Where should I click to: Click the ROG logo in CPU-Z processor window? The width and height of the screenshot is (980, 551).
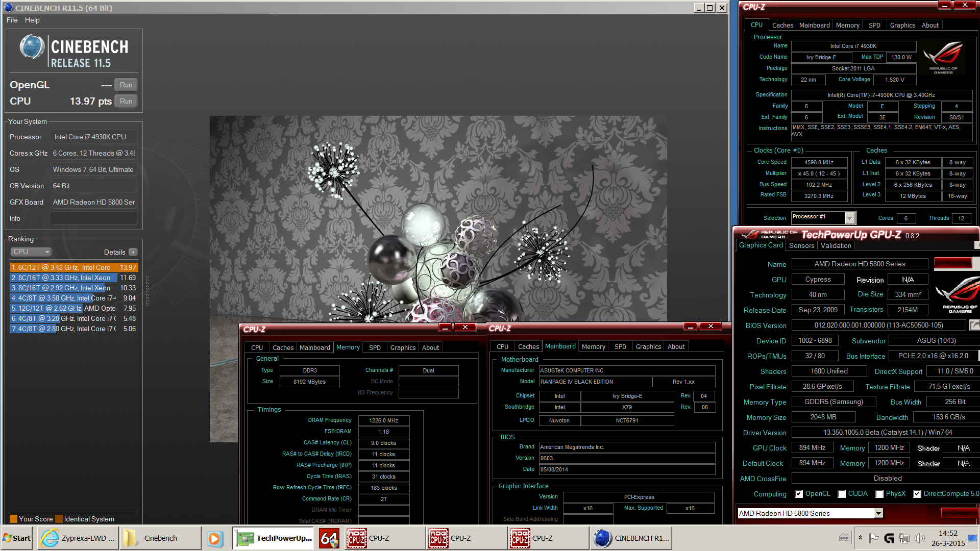click(x=943, y=57)
